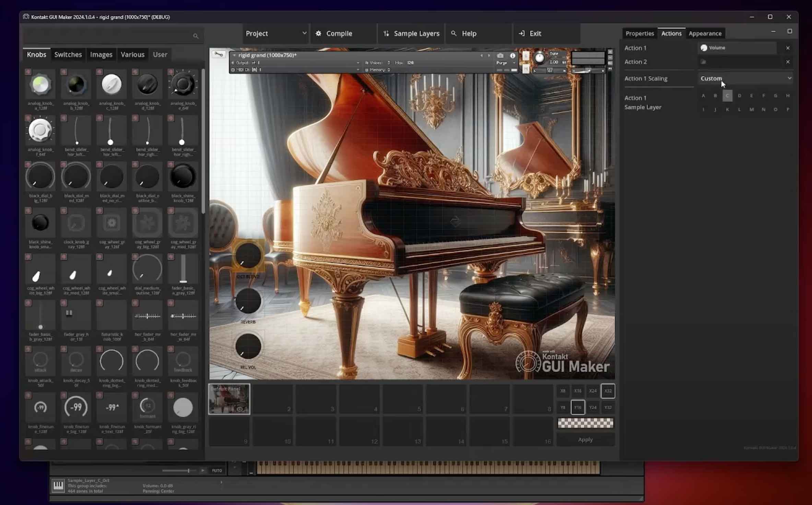Screen dimensions: 812x505
Task: Select the REVERB knob on canvas
Action: pyautogui.click(x=248, y=301)
